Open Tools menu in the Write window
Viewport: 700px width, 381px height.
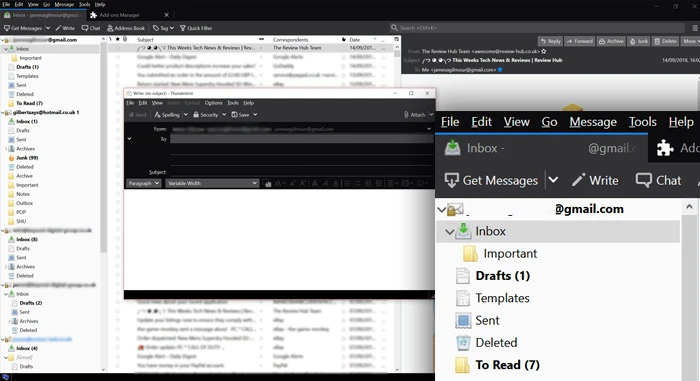pyautogui.click(x=233, y=103)
